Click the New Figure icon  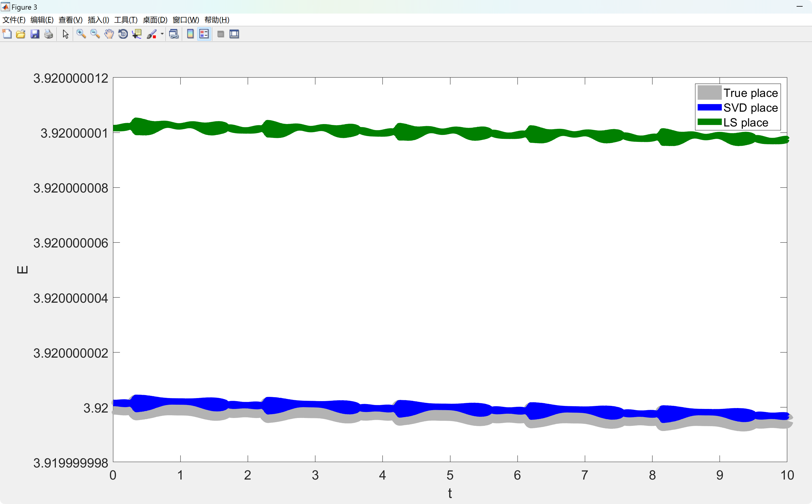[x=7, y=34]
